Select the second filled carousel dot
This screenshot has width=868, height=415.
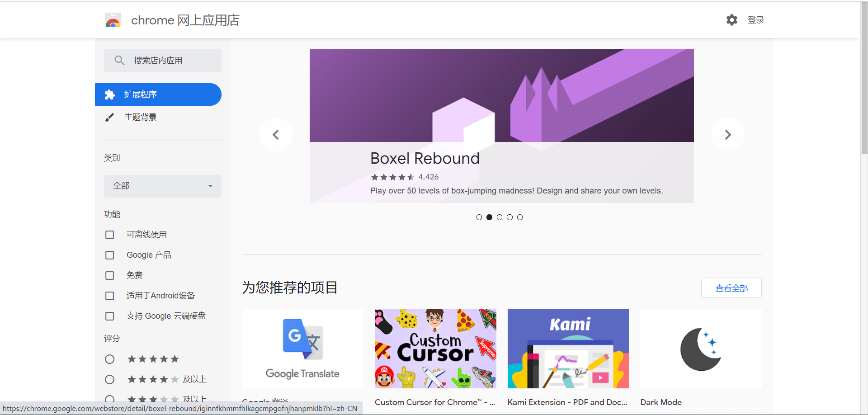tap(489, 217)
